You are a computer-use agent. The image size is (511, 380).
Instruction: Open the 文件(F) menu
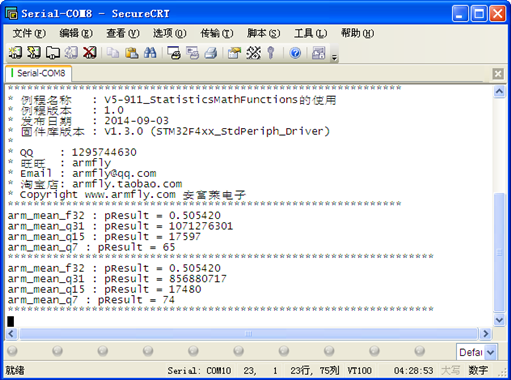click(29, 33)
